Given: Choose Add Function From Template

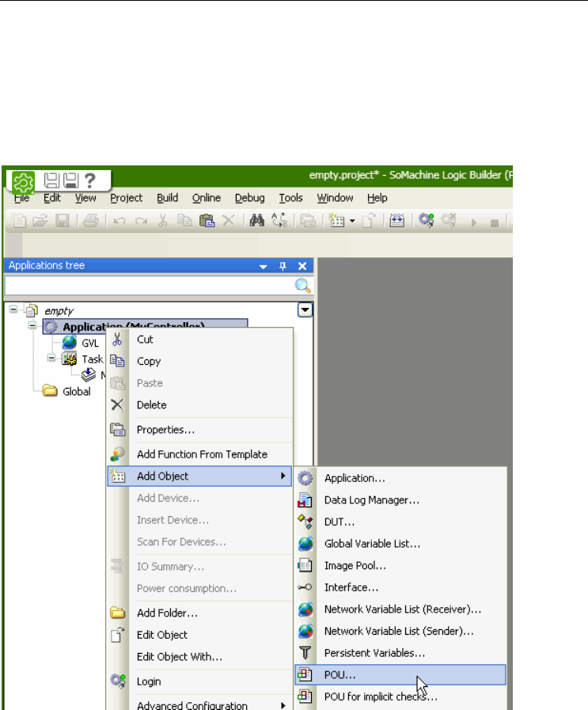Looking at the screenshot, I should (200, 454).
